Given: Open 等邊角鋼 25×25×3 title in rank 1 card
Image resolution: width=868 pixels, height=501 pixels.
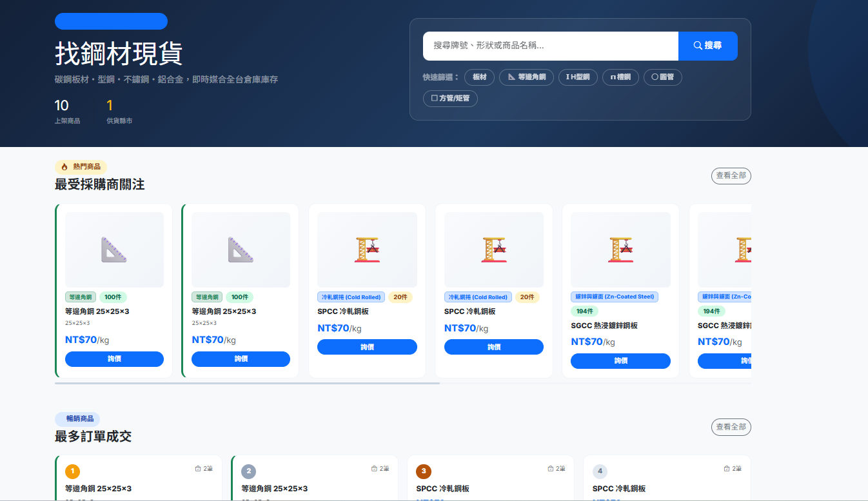Looking at the screenshot, I should 98,489.
